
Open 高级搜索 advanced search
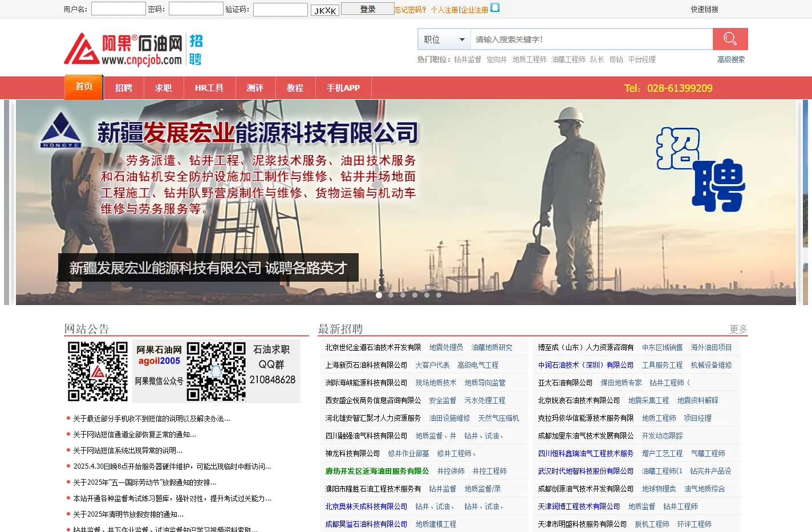click(x=731, y=59)
